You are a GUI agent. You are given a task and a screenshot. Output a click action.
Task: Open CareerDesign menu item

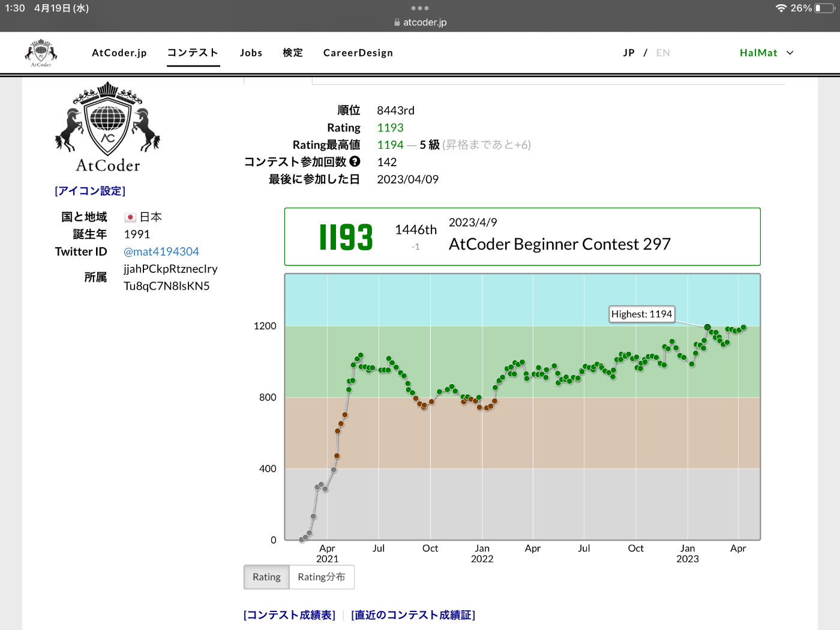(358, 53)
